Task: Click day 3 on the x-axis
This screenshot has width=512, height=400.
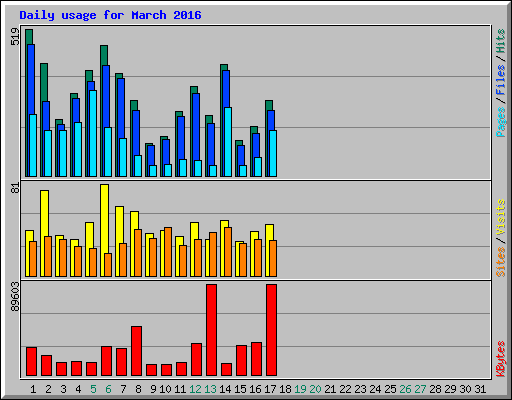Action: click(63, 389)
